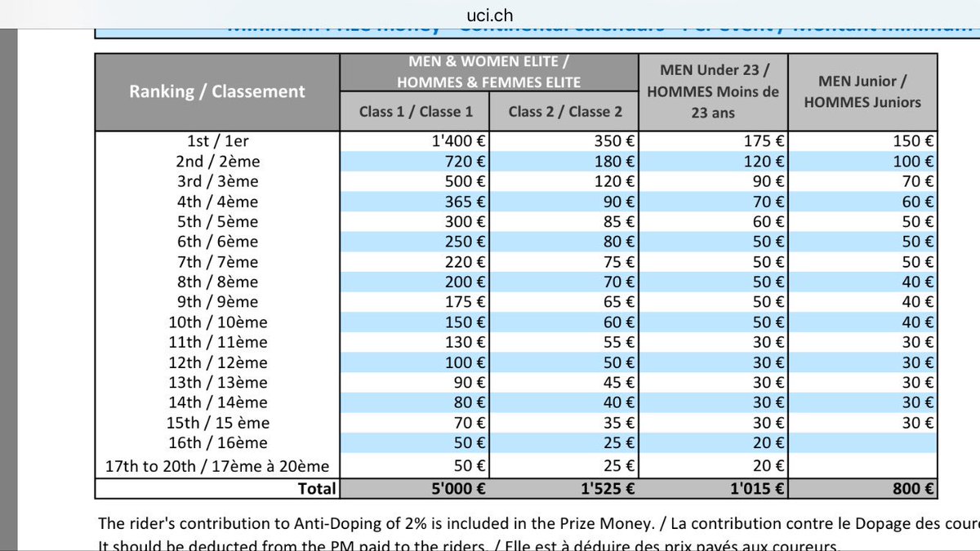Select the "13th / 13ème" row label
Image resolution: width=980 pixels, height=551 pixels.
[x=217, y=382]
